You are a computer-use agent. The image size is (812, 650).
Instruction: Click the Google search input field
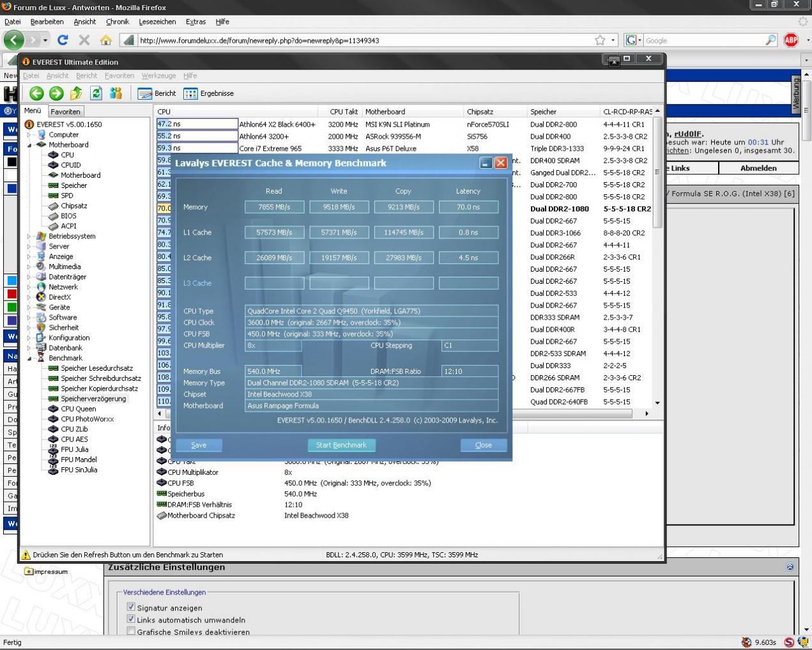click(703, 40)
